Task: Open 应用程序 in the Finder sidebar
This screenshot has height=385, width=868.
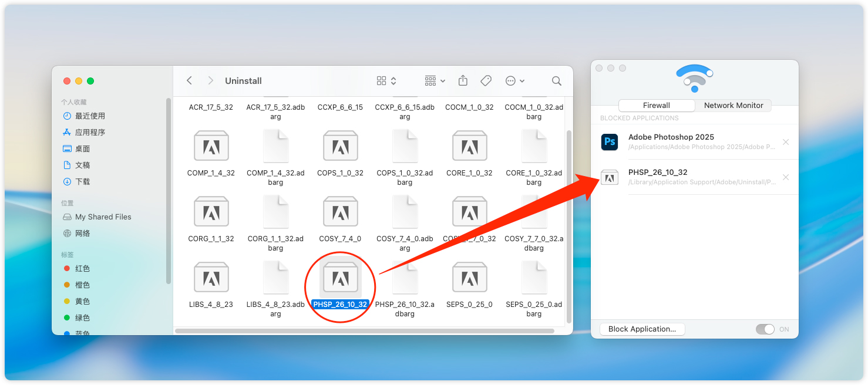Action: tap(90, 133)
